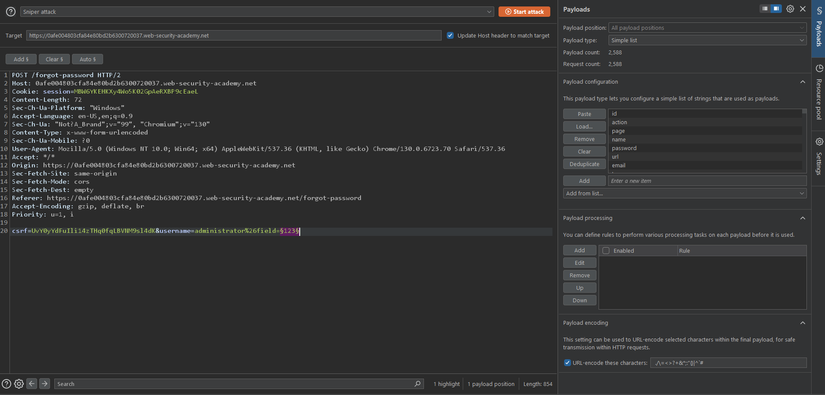The height and width of the screenshot is (395, 825).
Task: Click Up in payload processing rules
Action: (579, 288)
